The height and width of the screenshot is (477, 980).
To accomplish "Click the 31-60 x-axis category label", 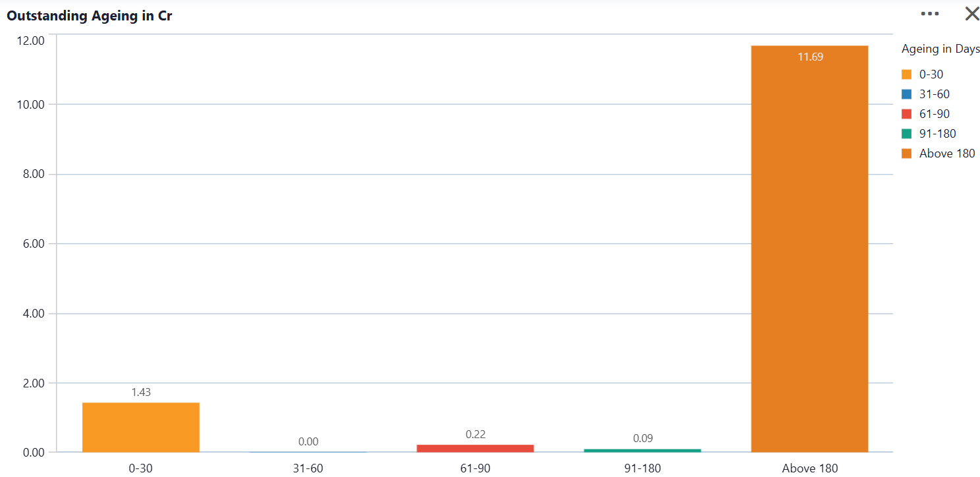I will [308, 468].
